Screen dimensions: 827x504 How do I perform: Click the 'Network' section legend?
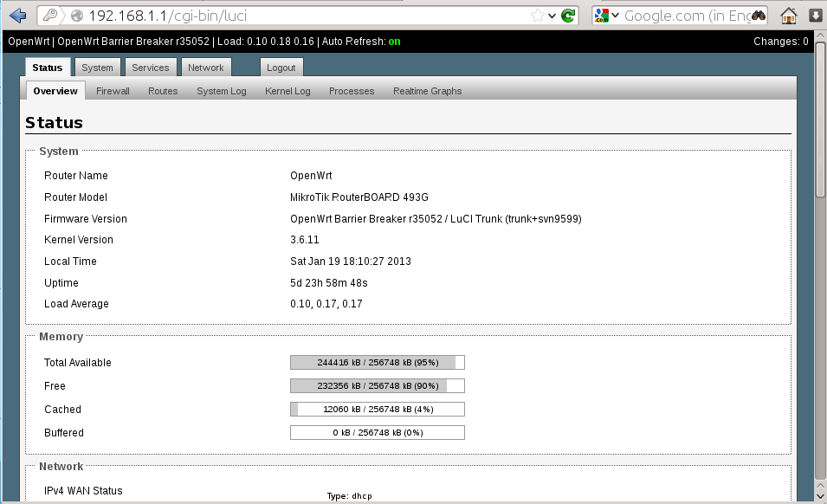pyautogui.click(x=61, y=467)
